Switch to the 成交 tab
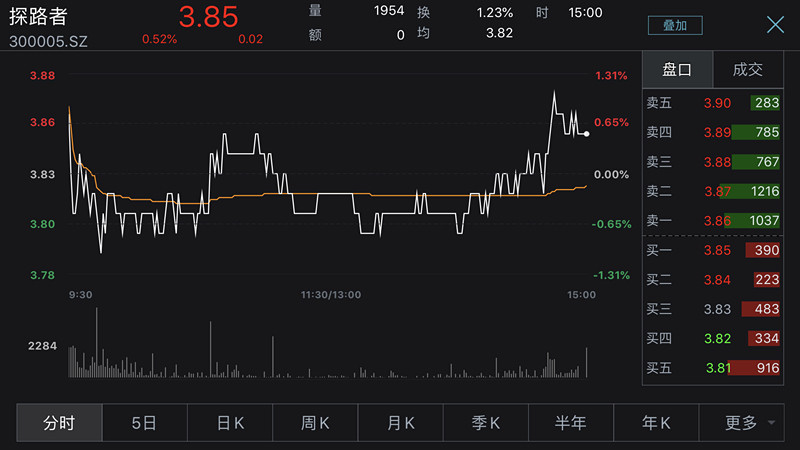 click(748, 69)
